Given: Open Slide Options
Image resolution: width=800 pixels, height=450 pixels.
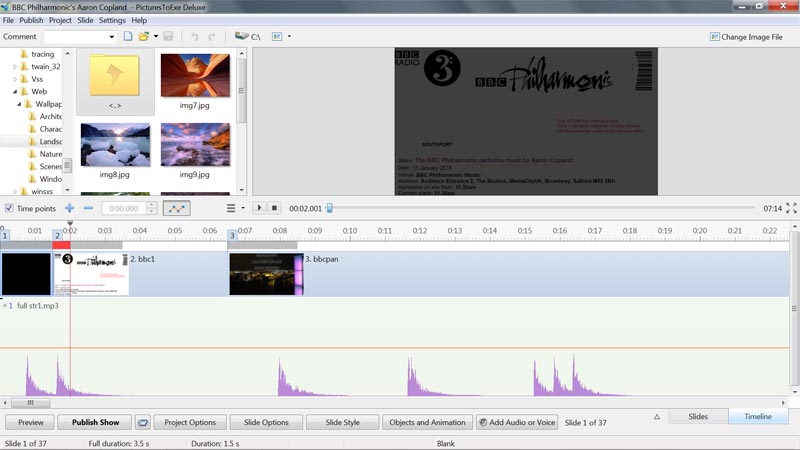Looking at the screenshot, I should [x=266, y=422].
